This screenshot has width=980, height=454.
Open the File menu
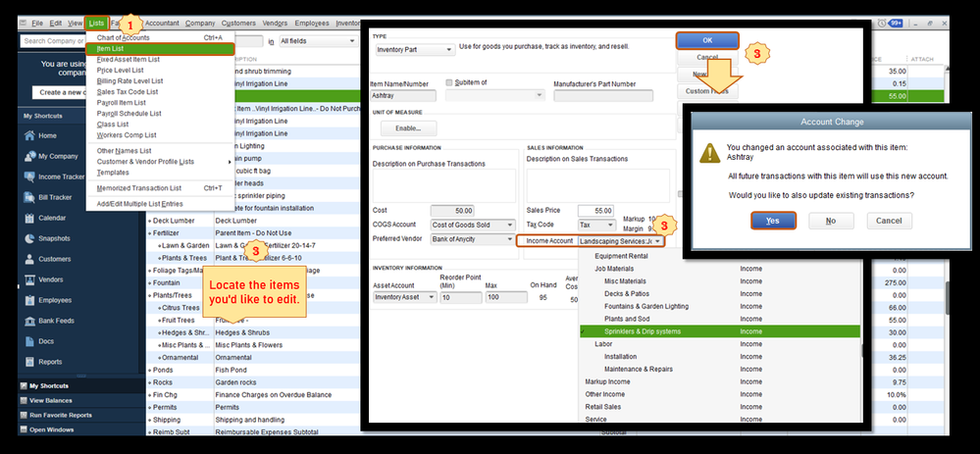[x=37, y=24]
